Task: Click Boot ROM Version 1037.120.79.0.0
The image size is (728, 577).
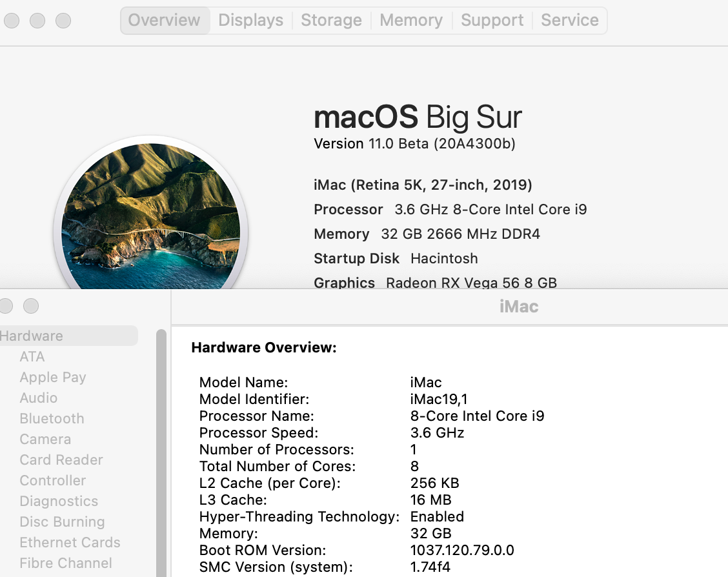Action: [x=463, y=550]
